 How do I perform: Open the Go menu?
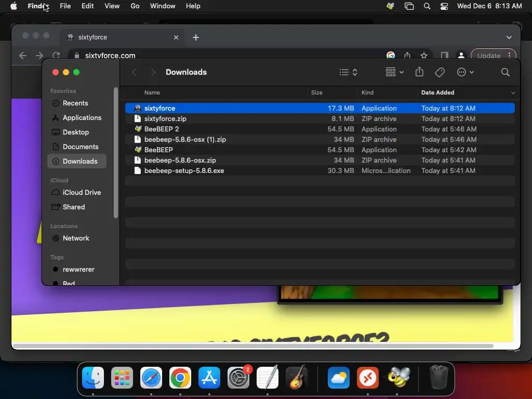point(135,6)
